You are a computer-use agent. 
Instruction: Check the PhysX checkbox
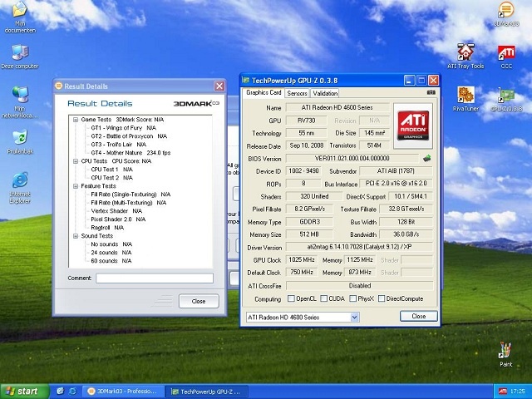[352, 298]
